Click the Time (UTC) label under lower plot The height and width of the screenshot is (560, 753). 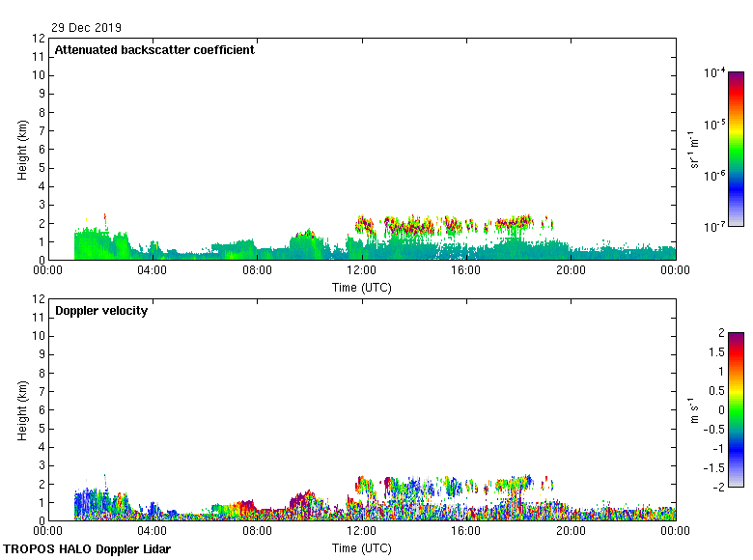(362, 547)
